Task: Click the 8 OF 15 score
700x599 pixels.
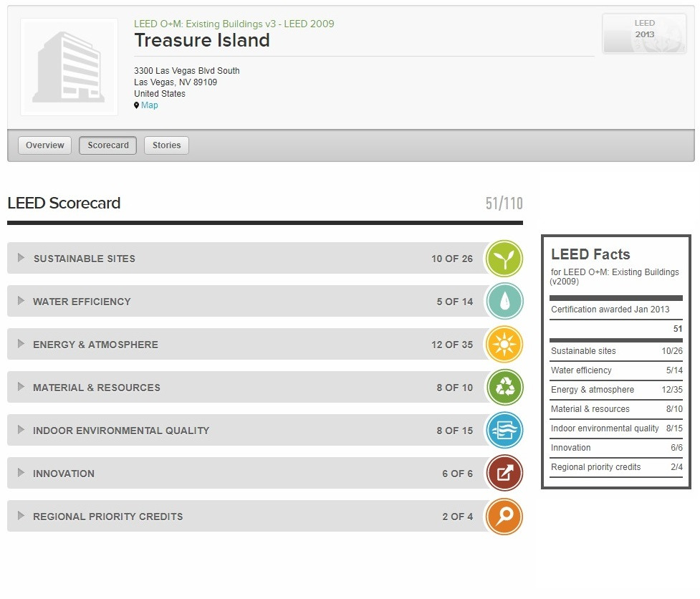Action: [454, 431]
